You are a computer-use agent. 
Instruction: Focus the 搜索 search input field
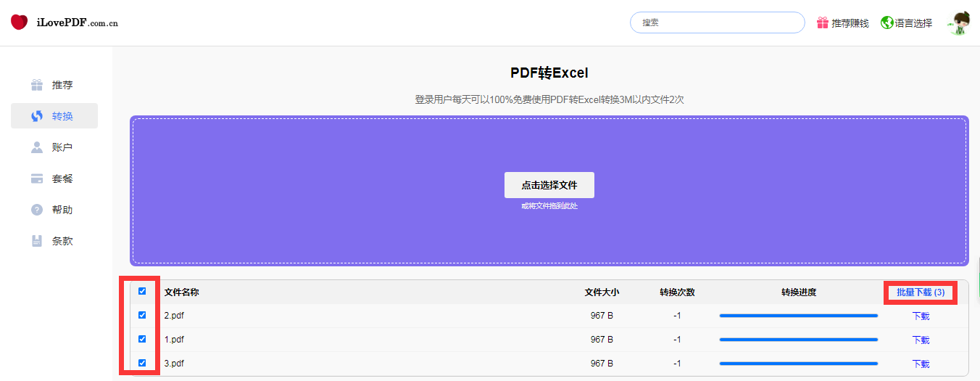[717, 22]
